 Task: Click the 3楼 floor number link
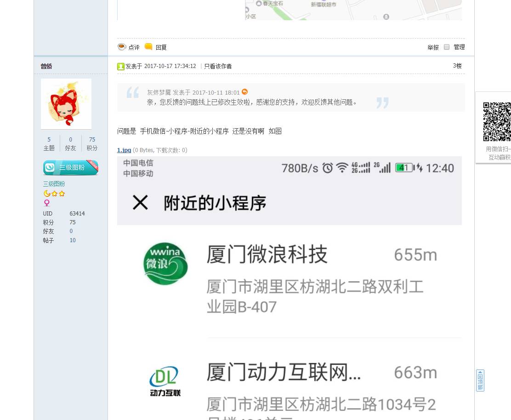[457, 66]
